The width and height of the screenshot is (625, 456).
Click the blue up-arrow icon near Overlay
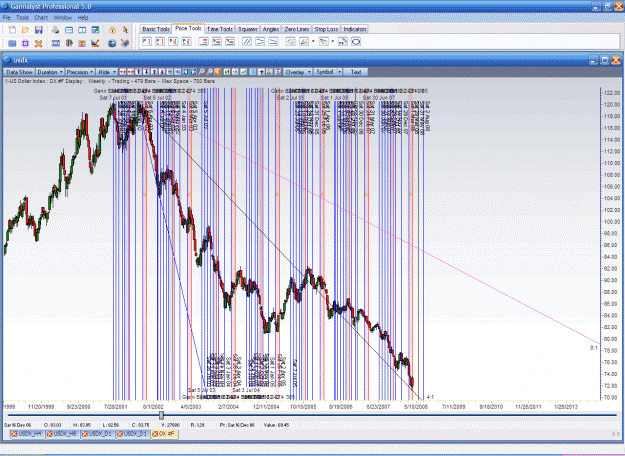tap(261, 72)
